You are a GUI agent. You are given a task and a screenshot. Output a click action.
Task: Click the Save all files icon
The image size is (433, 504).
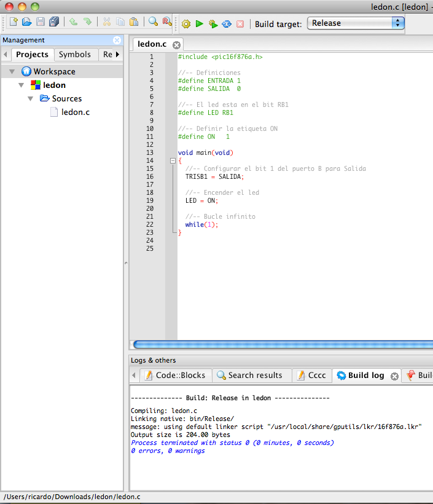(x=54, y=23)
